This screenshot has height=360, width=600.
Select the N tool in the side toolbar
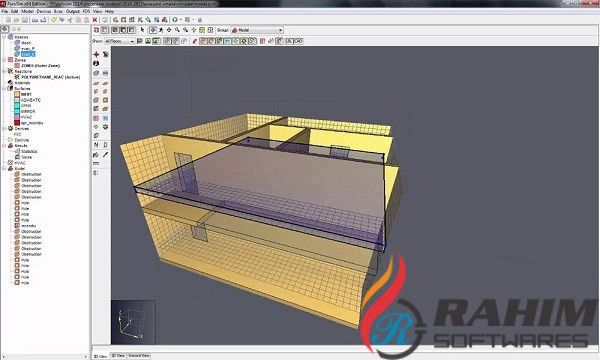[96, 145]
